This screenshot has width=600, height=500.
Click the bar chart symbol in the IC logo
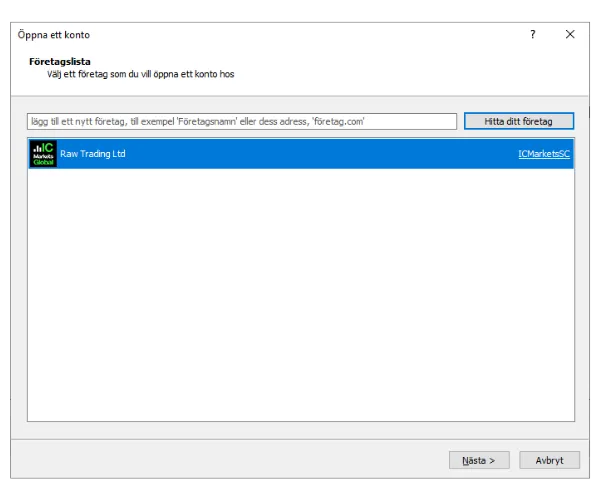[37, 148]
